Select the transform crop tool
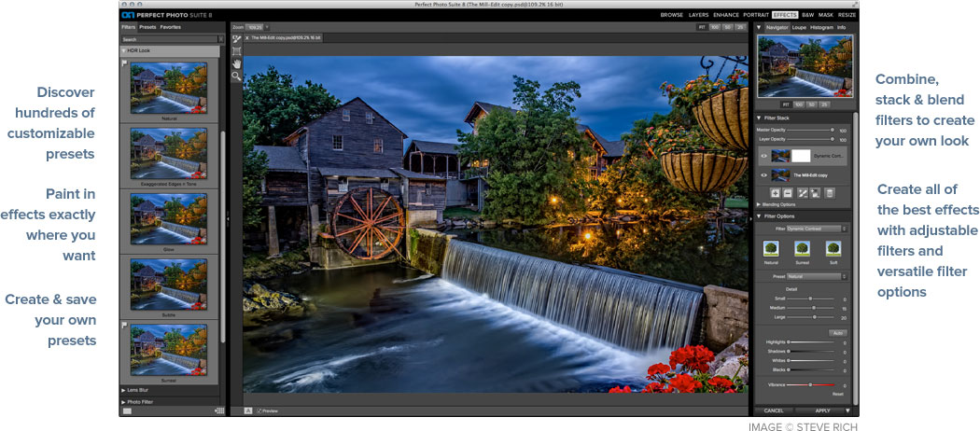 (x=237, y=51)
